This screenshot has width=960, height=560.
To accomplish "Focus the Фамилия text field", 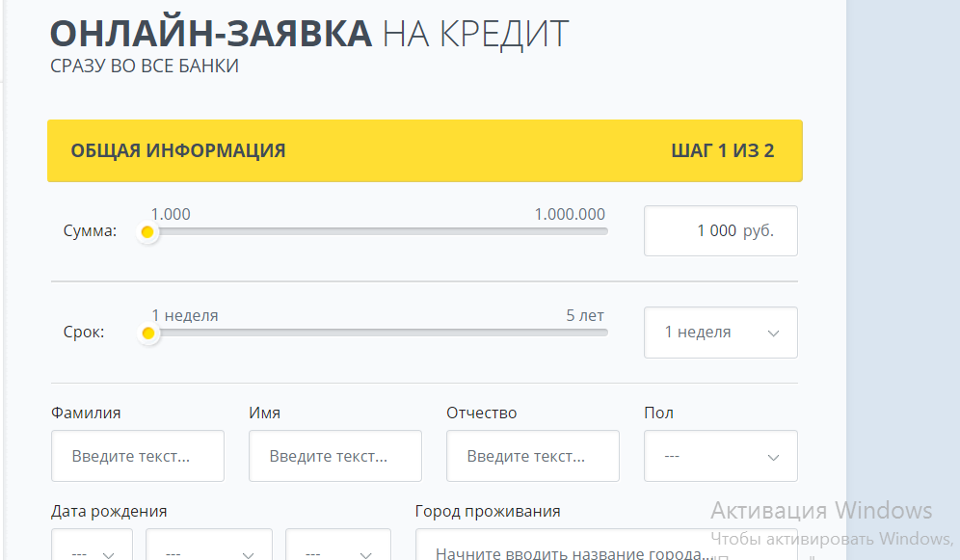I will tap(137, 456).
